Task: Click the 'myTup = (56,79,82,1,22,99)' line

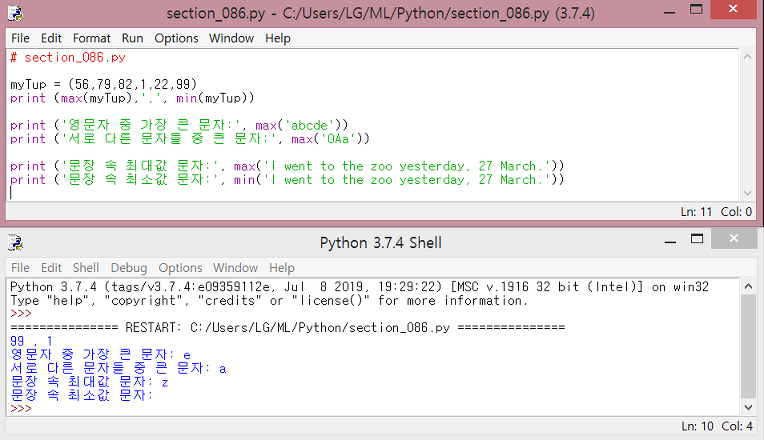Action: coord(103,84)
